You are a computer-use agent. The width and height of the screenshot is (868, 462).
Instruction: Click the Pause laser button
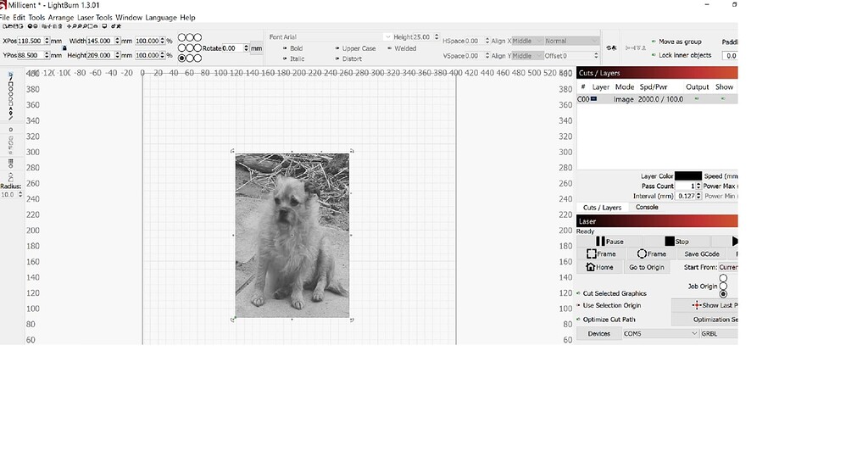609,242
